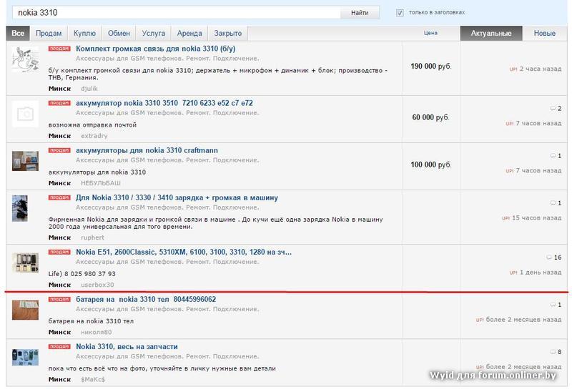Image resolution: width=572 pixels, height=392 pixels.
Task: Click comment icon on car charger listing
Action: click(553, 203)
